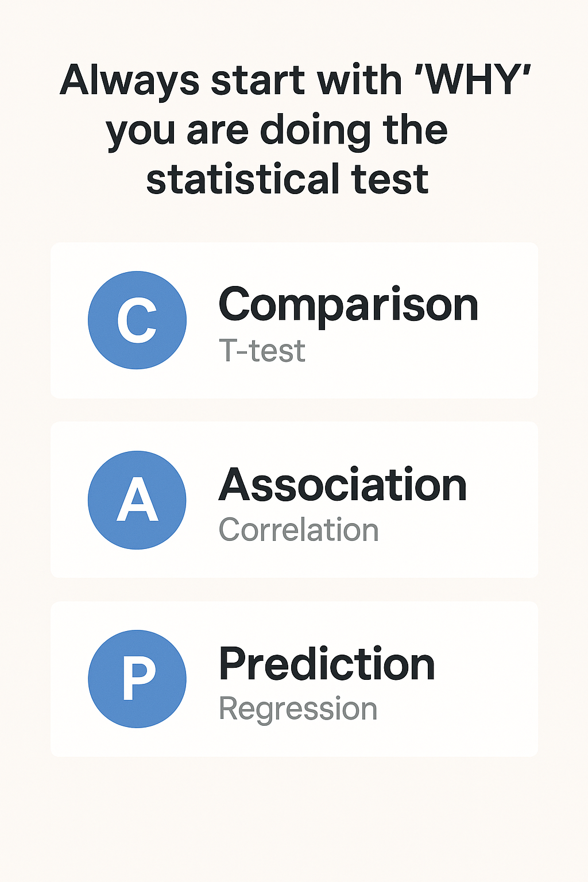Select the Prediction heading
This screenshot has width=588, height=882.
coord(327,664)
